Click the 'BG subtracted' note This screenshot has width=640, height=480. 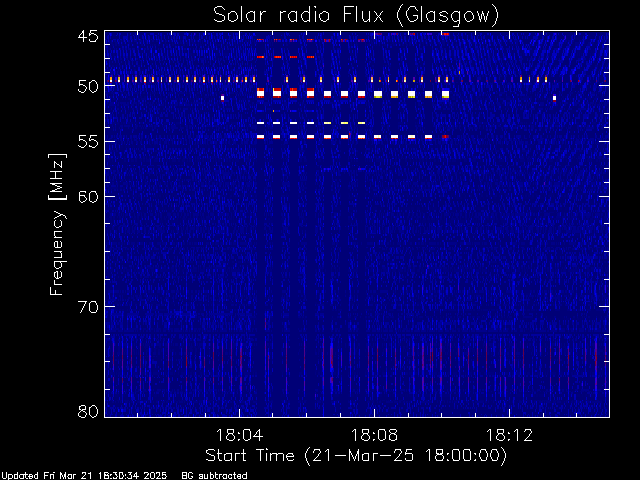pyautogui.click(x=214, y=476)
